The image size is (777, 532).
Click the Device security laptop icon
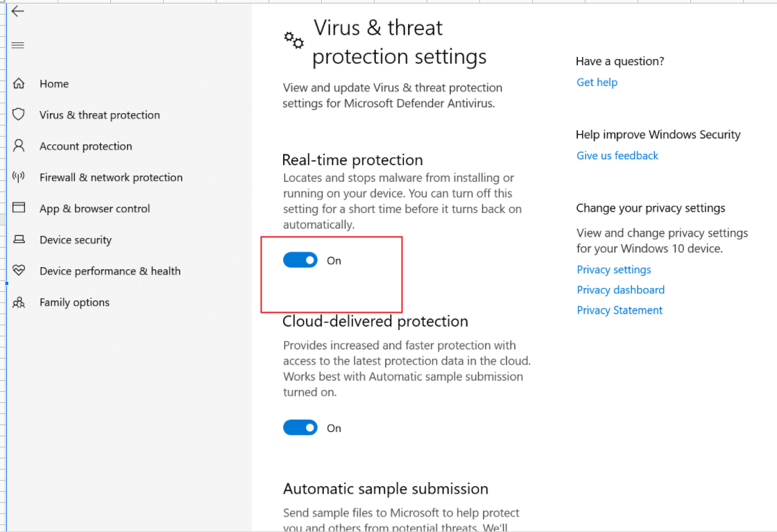pyautogui.click(x=19, y=239)
